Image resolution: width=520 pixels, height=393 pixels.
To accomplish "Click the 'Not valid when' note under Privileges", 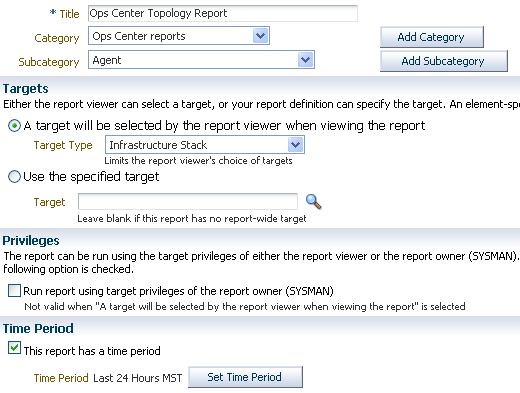I will pos(245,307).
